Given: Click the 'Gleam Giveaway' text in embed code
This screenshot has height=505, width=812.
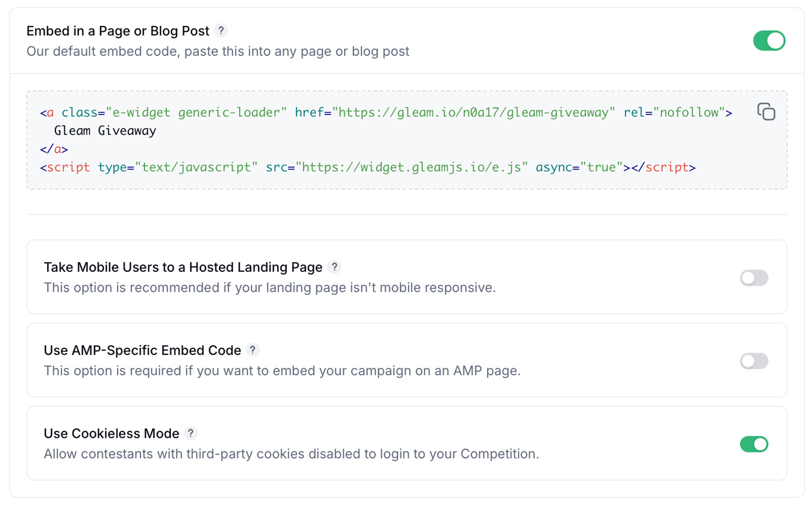Looking at the screenshot, I should click(x=105, y=131).
